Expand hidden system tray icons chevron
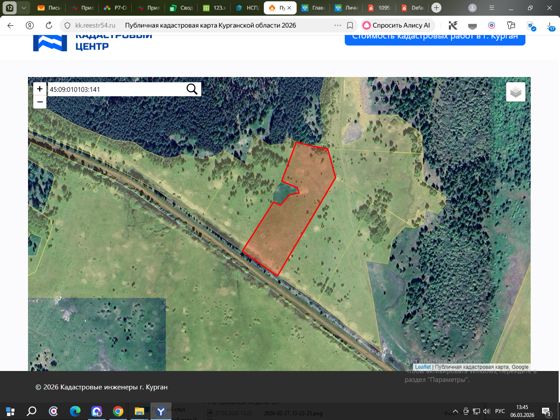The height and width of the screenshot is (420, 560). tap(455, 411)
